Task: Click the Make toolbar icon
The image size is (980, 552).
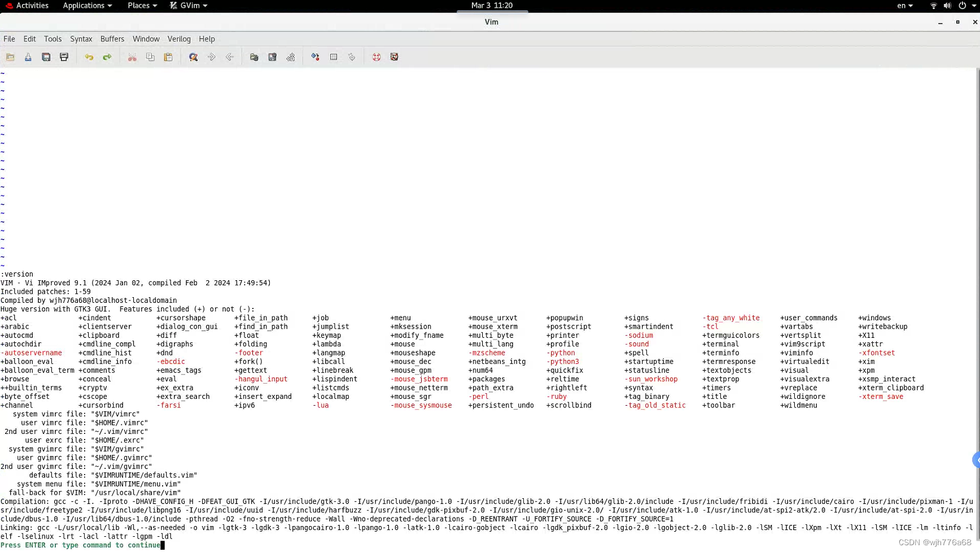Action: coord(316,57)
